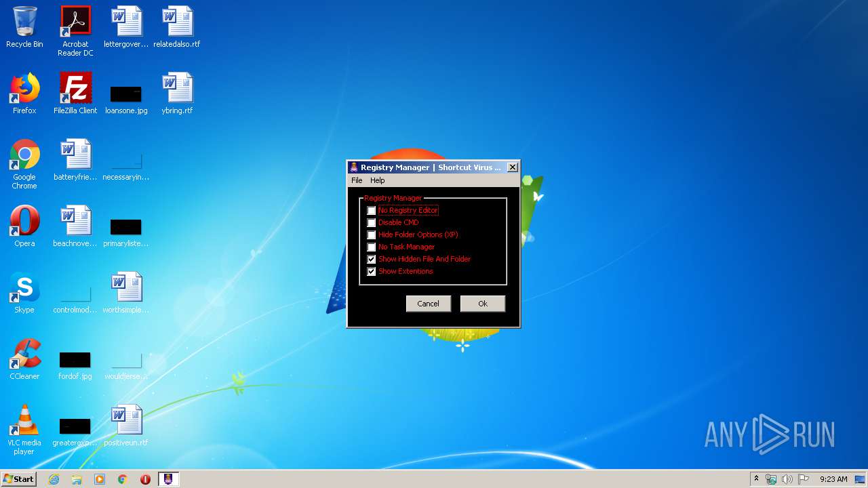Click Registry Manager app icon in taskbar
Viewport: 868px width, 488px height.
tap(168, 479)
